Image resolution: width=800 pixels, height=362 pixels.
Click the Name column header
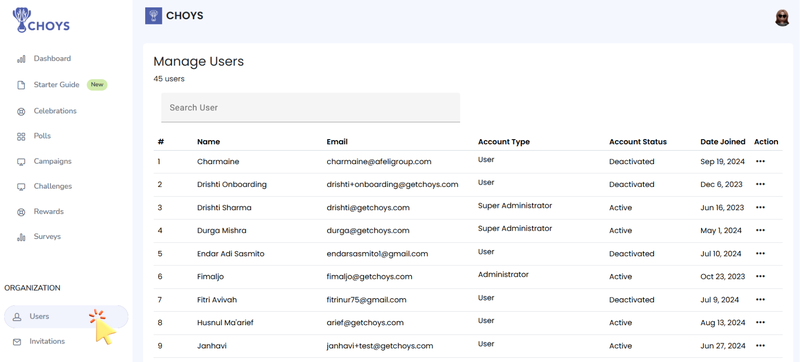click(209, 142)
